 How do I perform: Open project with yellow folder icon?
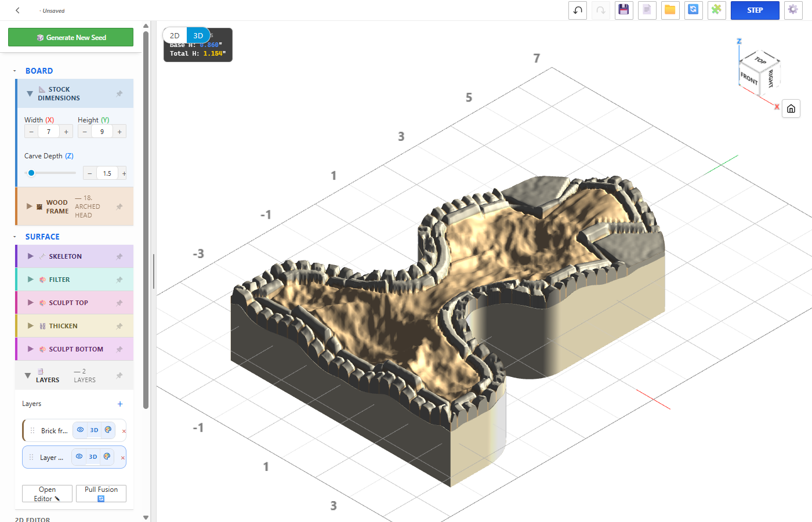(670, 10)
